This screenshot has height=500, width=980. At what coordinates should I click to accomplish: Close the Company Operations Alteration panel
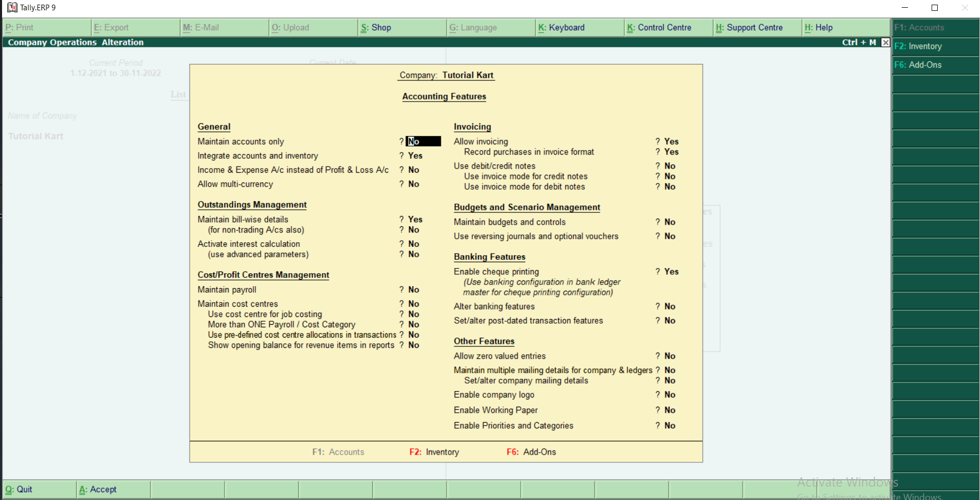(885, 42)
